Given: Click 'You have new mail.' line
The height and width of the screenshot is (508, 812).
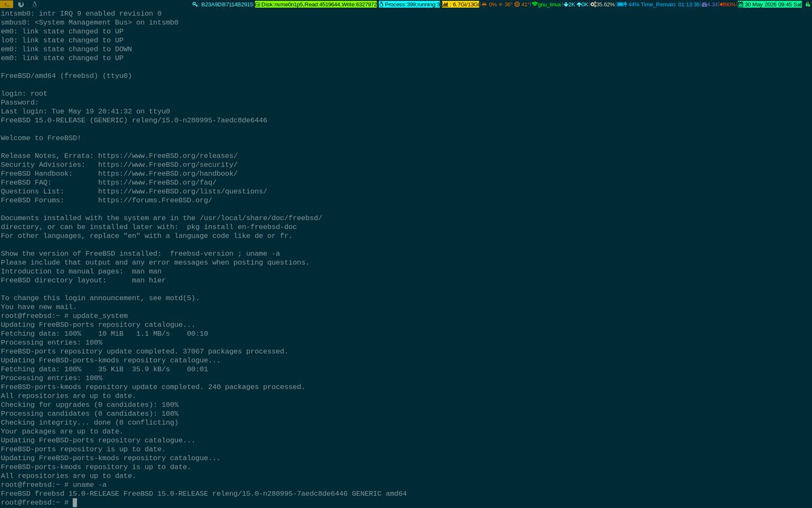Looking at the screenshot, I should pos(39,307).
